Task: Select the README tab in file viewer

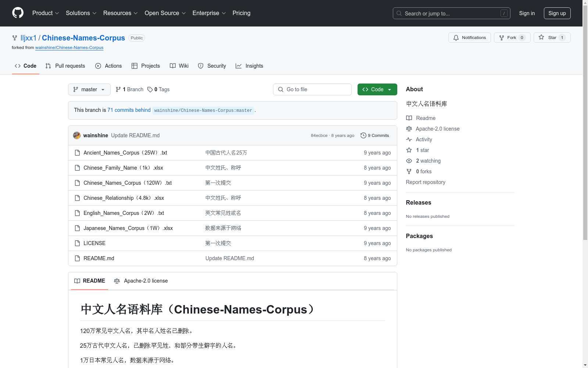Action: click(90, 281)
